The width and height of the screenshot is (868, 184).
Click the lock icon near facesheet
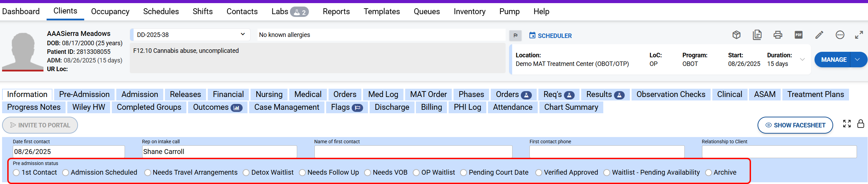point(861,124)
